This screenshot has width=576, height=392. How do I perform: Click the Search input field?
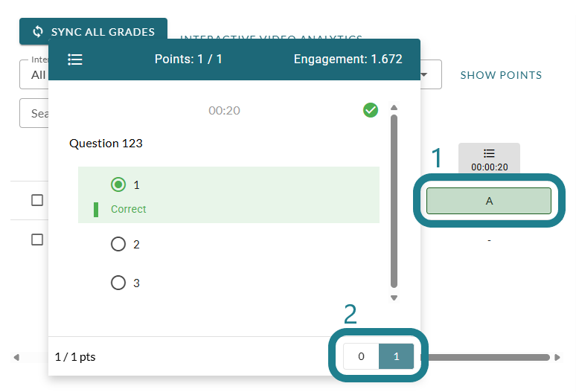(x=33, y=113)
